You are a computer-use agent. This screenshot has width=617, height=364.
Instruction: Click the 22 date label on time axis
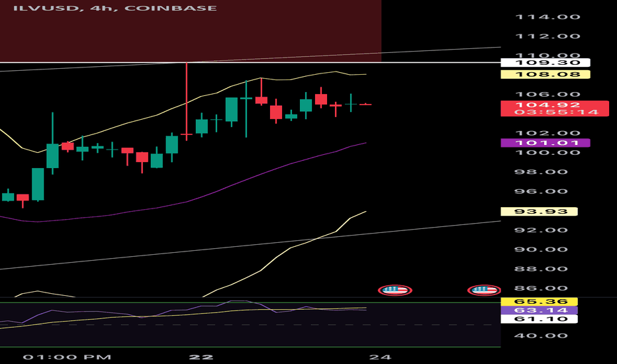[201, 357]
